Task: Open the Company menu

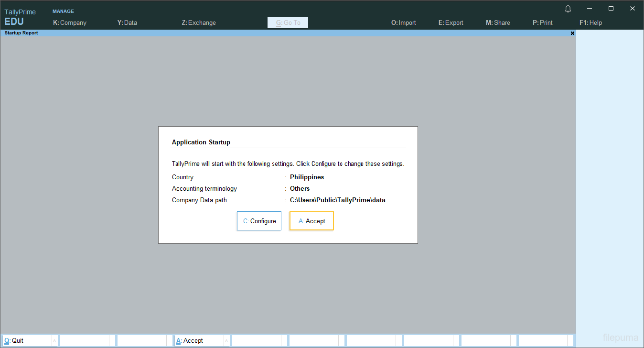Action: (x=70, y=22)
